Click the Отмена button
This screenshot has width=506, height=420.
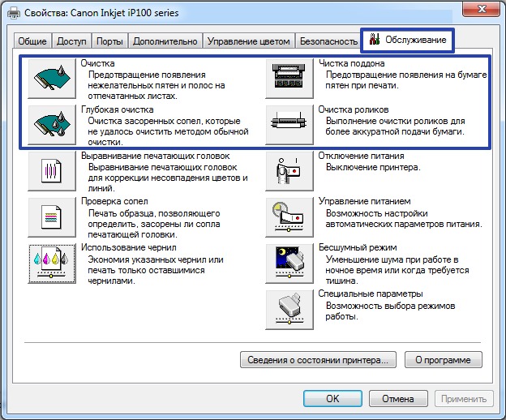point(398,399)
